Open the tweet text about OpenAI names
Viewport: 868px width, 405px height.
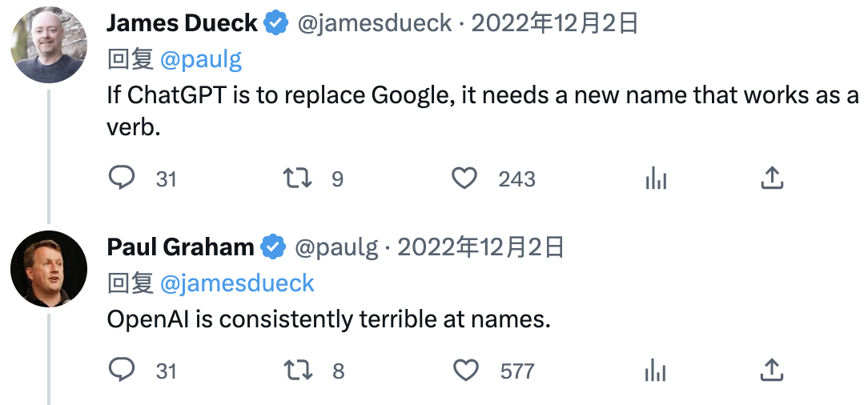click(x=328, y=320)
